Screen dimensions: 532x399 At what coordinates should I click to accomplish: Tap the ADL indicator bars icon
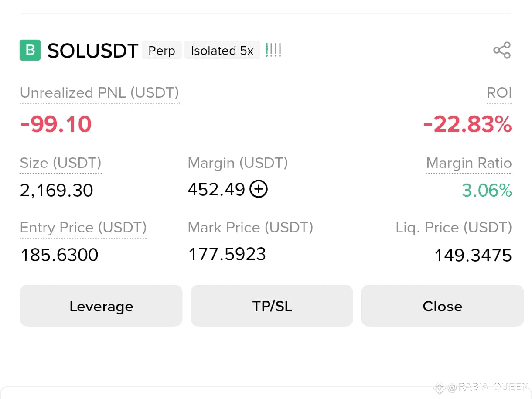pyautogui.click(x=273, y=50)
